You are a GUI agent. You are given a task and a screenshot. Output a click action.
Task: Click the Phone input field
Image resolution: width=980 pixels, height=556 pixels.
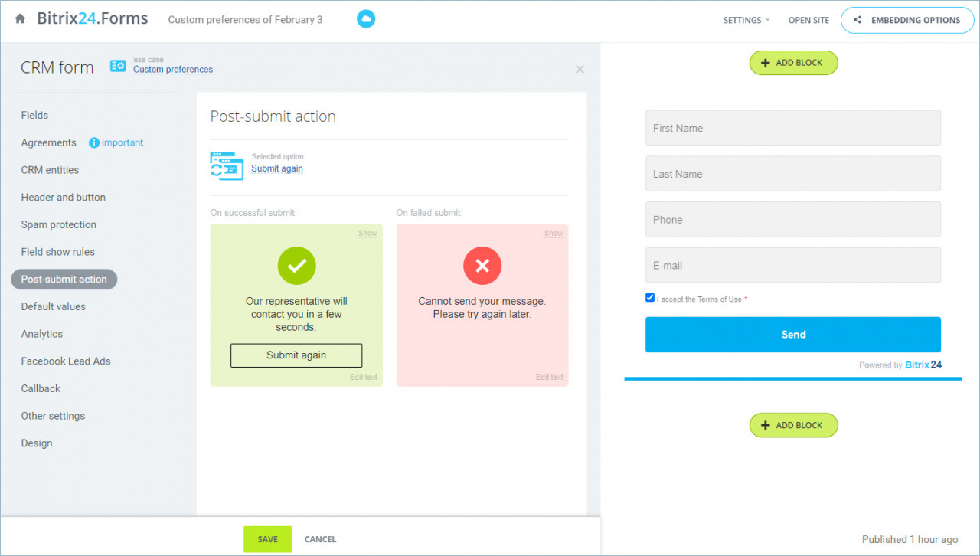tap(793, 220)
